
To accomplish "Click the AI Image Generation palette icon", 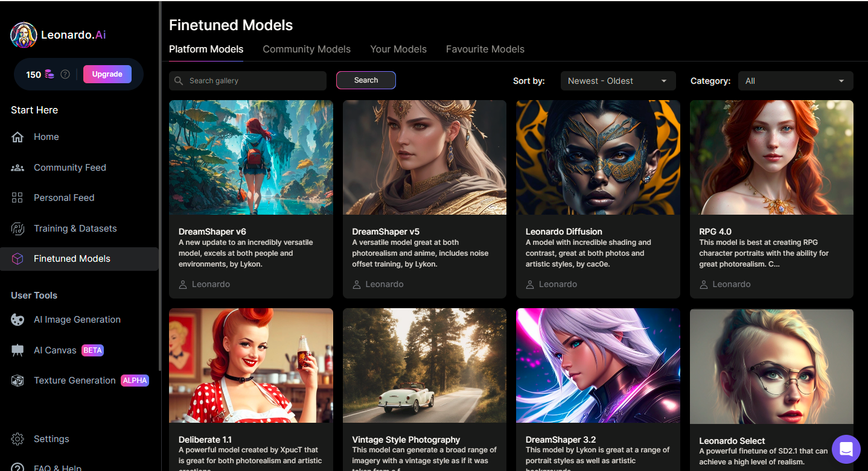I will [x=18, y=320].
